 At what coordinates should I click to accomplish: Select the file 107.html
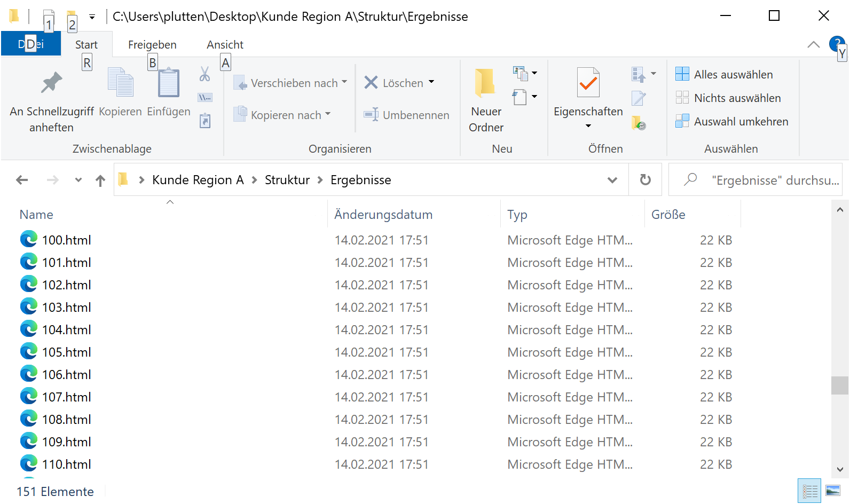coord(67,397)
